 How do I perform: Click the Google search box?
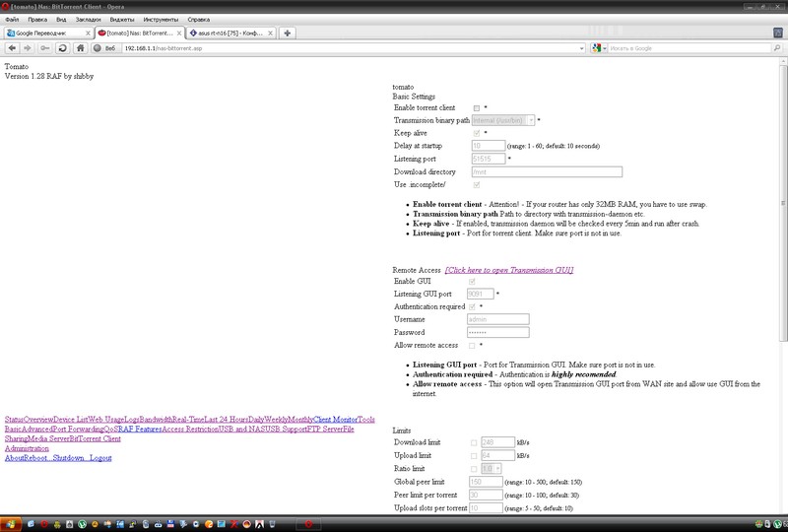pos(689,48)
